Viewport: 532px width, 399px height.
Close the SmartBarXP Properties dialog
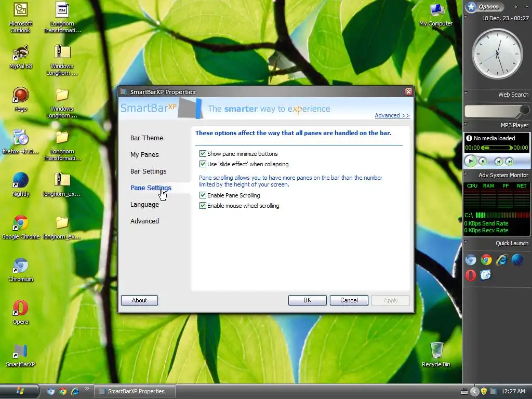(408, 91)
